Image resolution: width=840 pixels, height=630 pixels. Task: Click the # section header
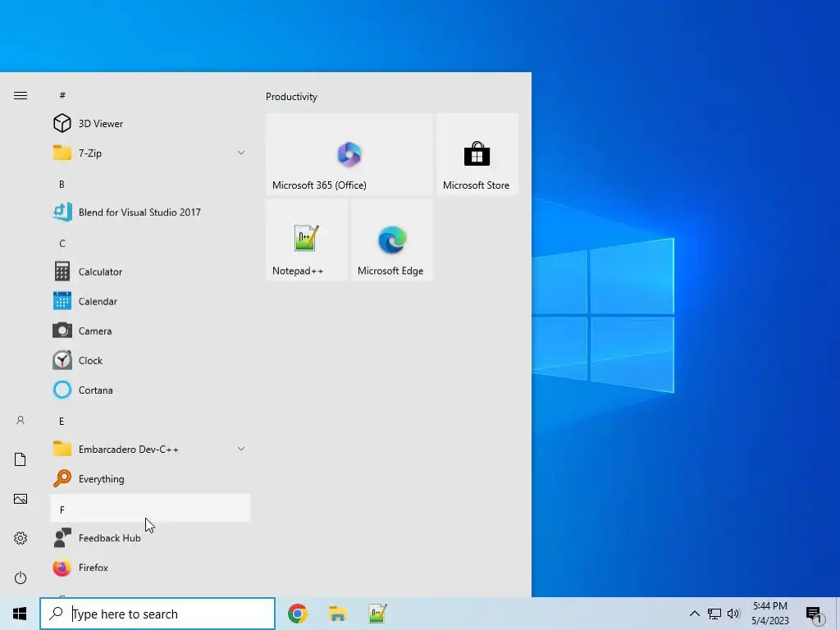click(x=62, y=95)
